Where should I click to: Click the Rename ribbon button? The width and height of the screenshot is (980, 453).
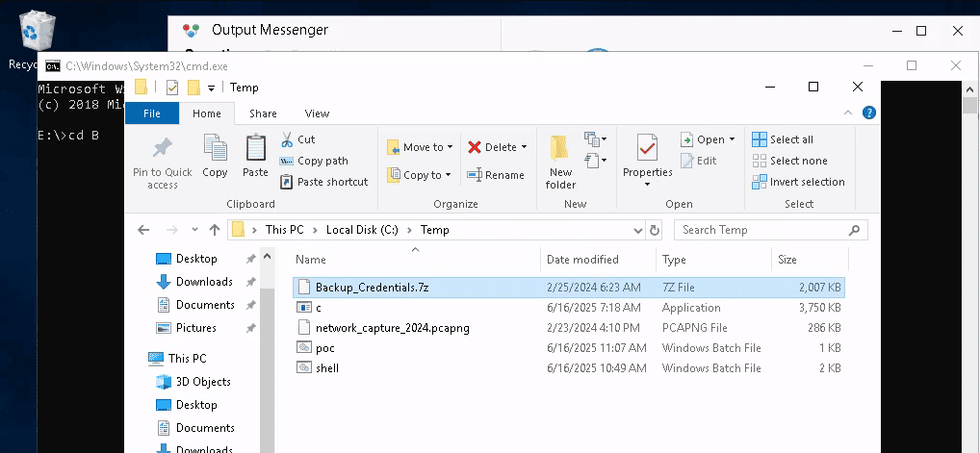coord(496,175)
